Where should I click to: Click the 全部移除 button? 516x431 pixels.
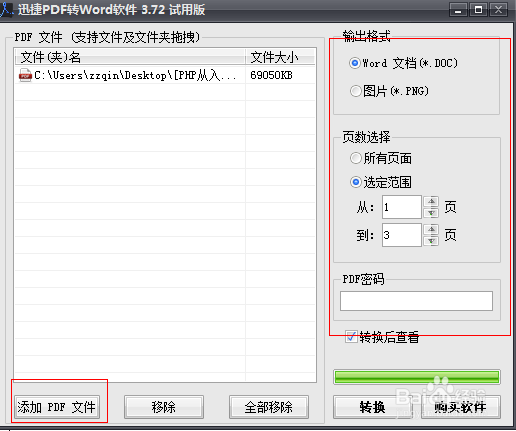(x=269, y=407)
